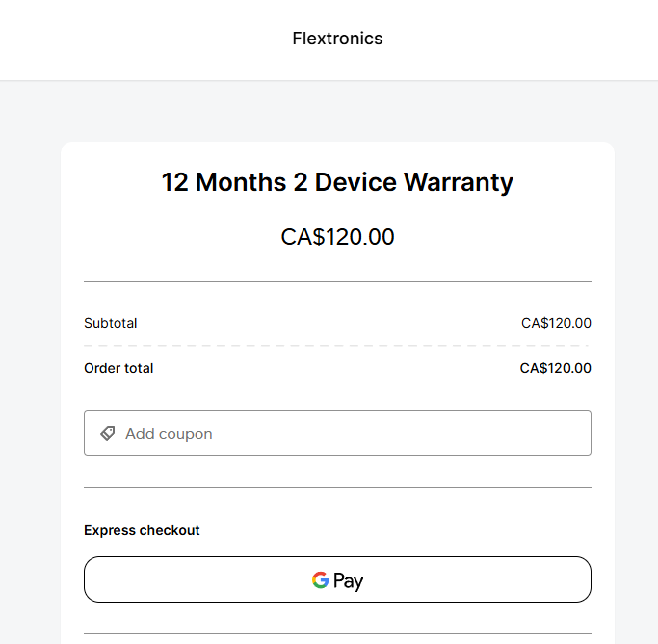Viewport: 658px width, 644px height.
Task: Click the Subtotal label
Action: click(110, 323)
